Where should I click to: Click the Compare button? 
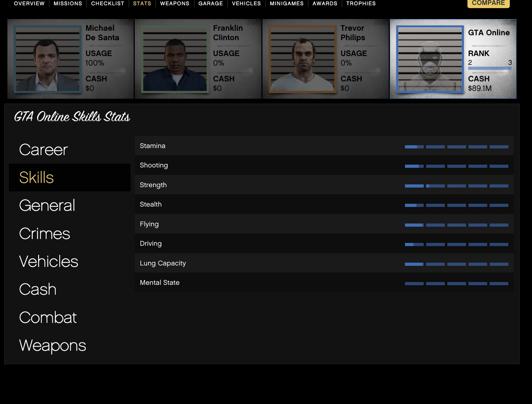pyautogui.click(x=488, y=3)
